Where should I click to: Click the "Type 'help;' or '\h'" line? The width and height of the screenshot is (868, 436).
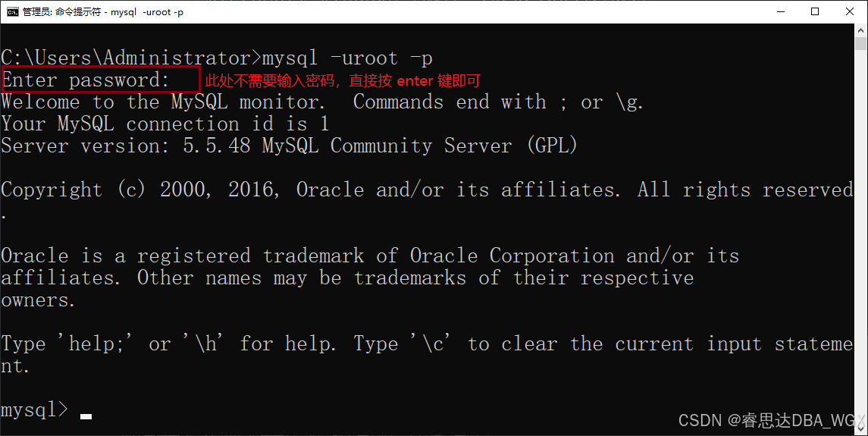point(427,344)
